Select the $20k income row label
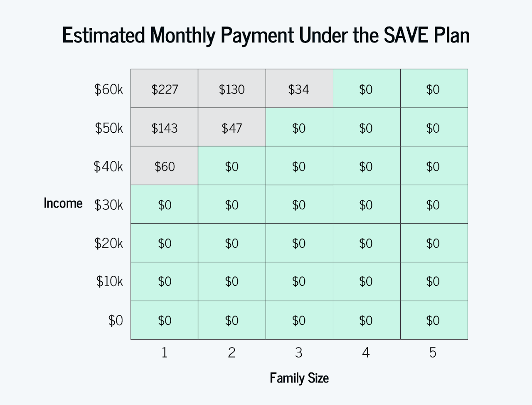The width and height of the screenshot is (532, 405). 109,243
